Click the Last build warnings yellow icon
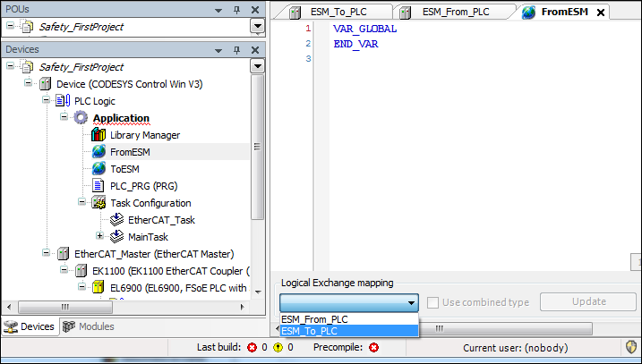 pos(278,348)
